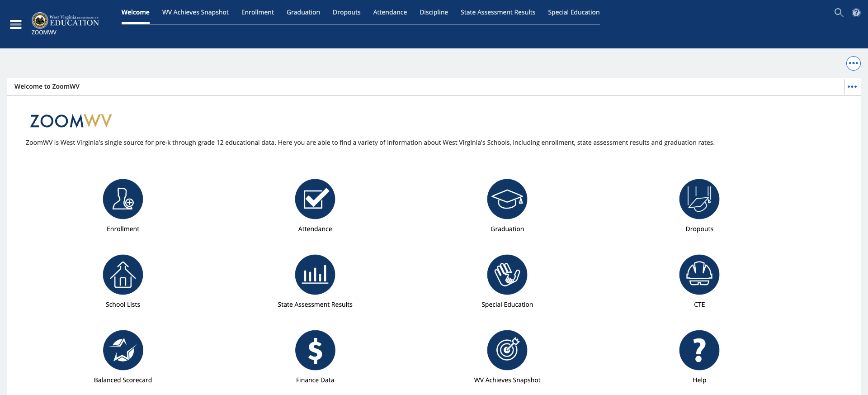
Task: Click the Balanced Scorecard label
Action: click(123, 380)
